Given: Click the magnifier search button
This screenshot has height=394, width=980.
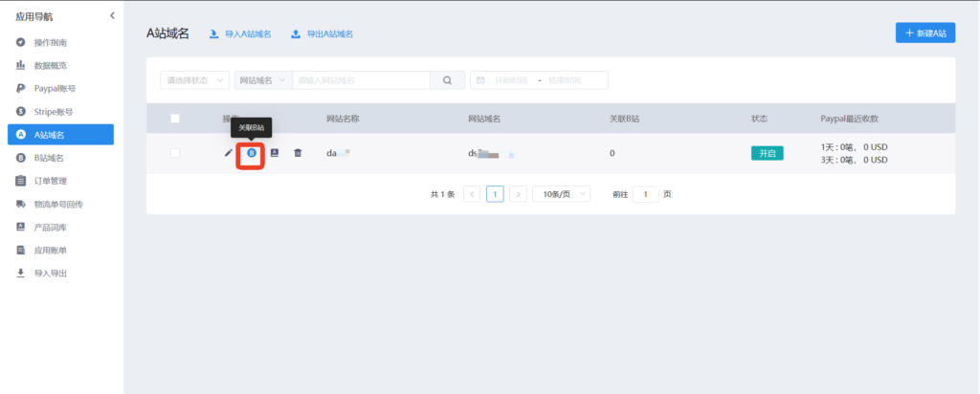Looking at the screenshot, I should 447,80.
